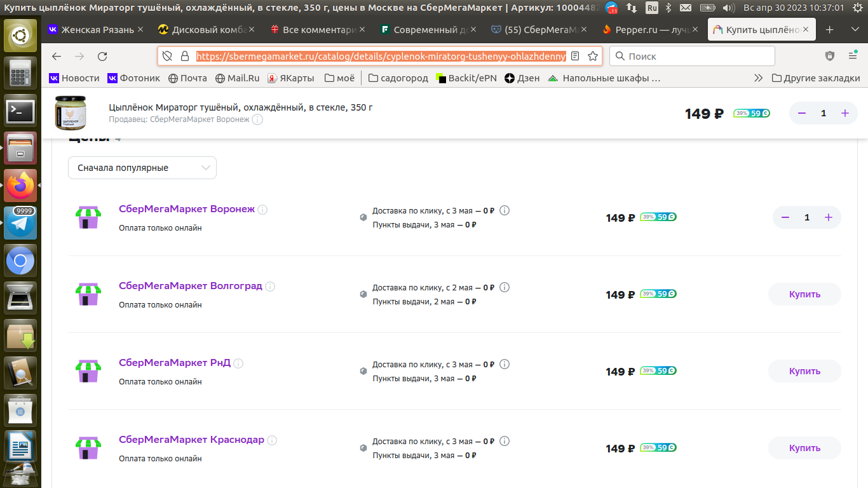
Task: Show delivery info icon for the Волгоград row
Action: point(505,287)
